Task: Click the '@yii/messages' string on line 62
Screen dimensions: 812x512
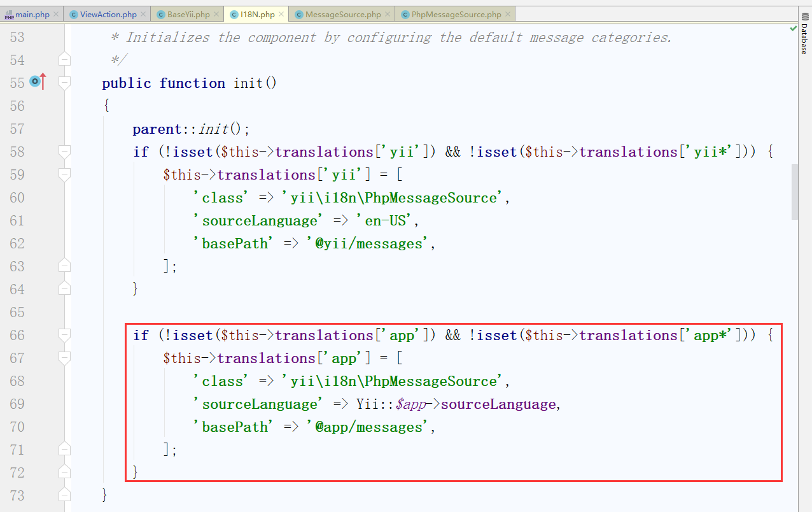Action: 369,244
